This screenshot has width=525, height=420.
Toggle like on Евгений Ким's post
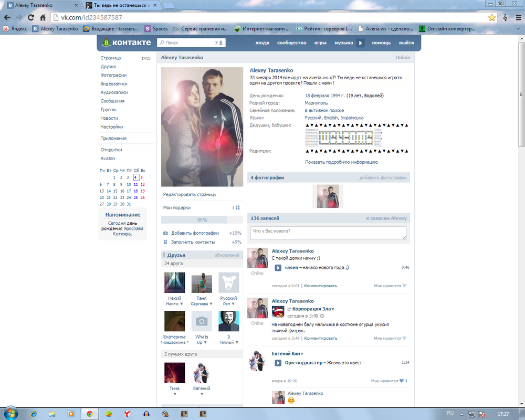tap(402, 381)
